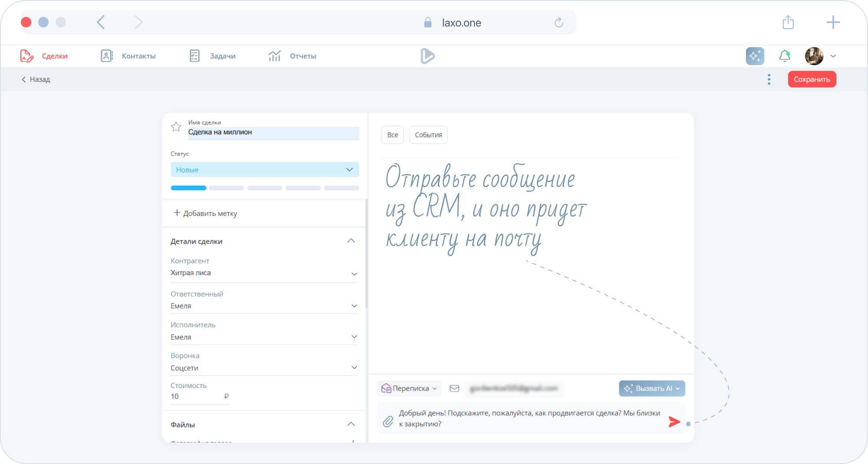Viewport: 868px width, 464px height.
Task: Open the three-dot more options menu
Action: pos(769,80)
